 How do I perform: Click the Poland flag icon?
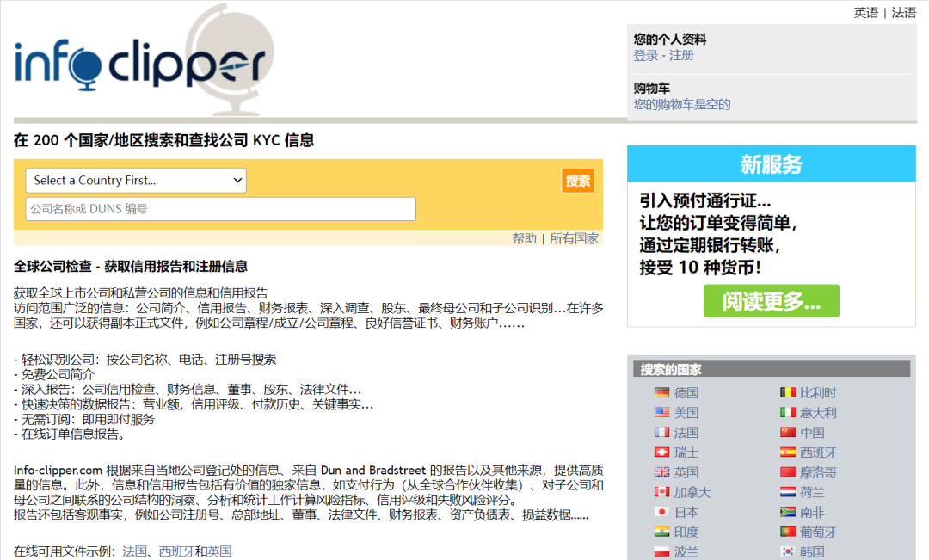click(661, 551)
